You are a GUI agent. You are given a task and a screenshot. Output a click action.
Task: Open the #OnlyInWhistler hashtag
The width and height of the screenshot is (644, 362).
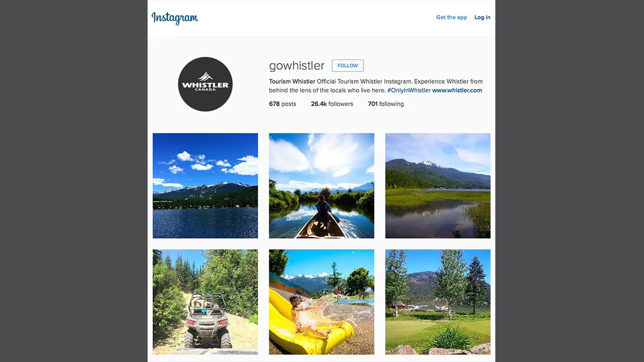click(x=409, y=90)
